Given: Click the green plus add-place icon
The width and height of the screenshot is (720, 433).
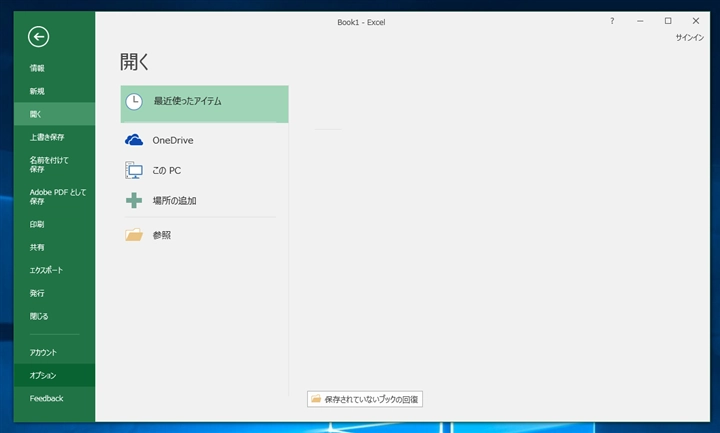Looking at the screenshot, I should (134, 201).
